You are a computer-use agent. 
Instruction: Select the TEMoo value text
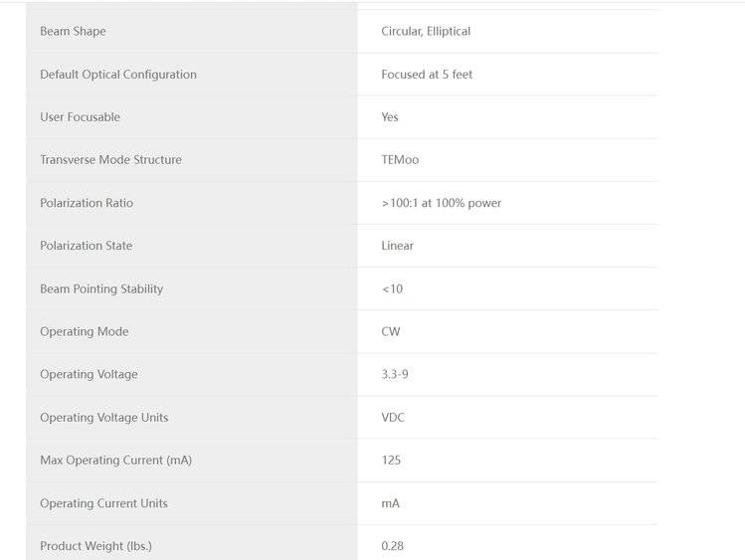(x=401, y=160)
